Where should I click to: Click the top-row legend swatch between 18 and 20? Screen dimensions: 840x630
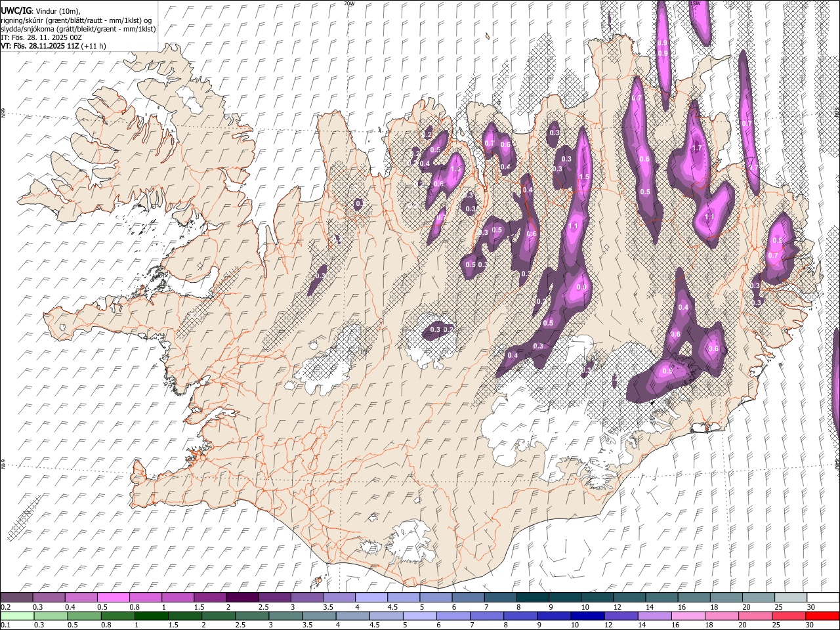click(726, 597)
